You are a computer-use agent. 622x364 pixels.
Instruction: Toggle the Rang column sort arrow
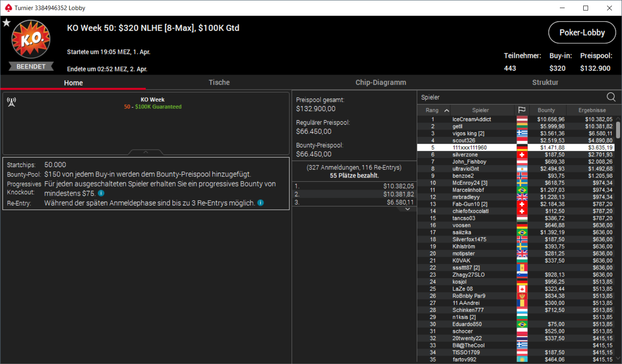446,110
